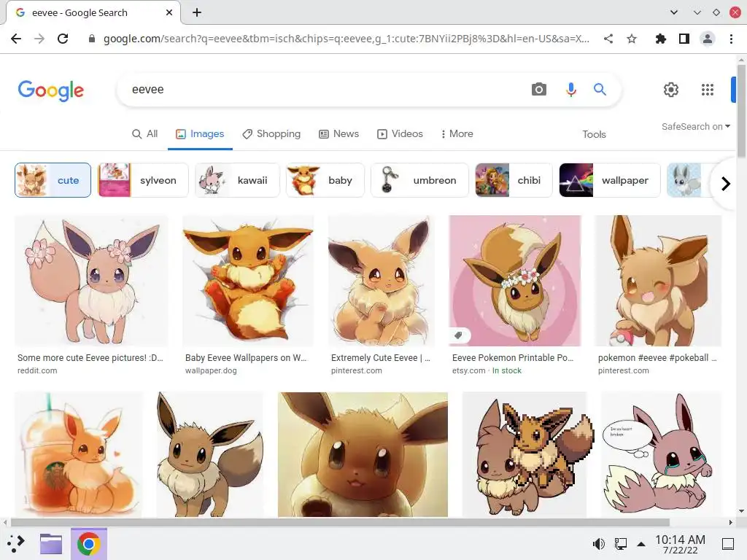This screenshot has height=560, width=747.
Task: Open Google quick settings gear
Action: [671, 89]
